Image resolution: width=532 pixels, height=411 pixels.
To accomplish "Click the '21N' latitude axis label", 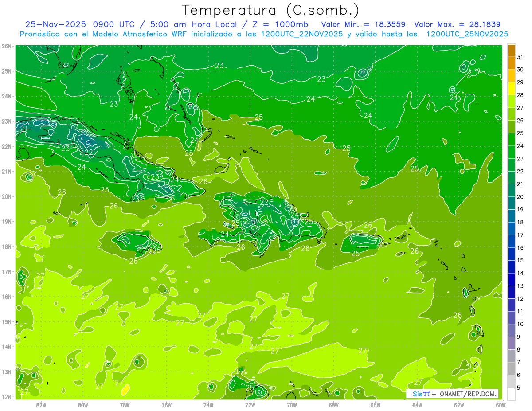I will click(x=7, y=171).
